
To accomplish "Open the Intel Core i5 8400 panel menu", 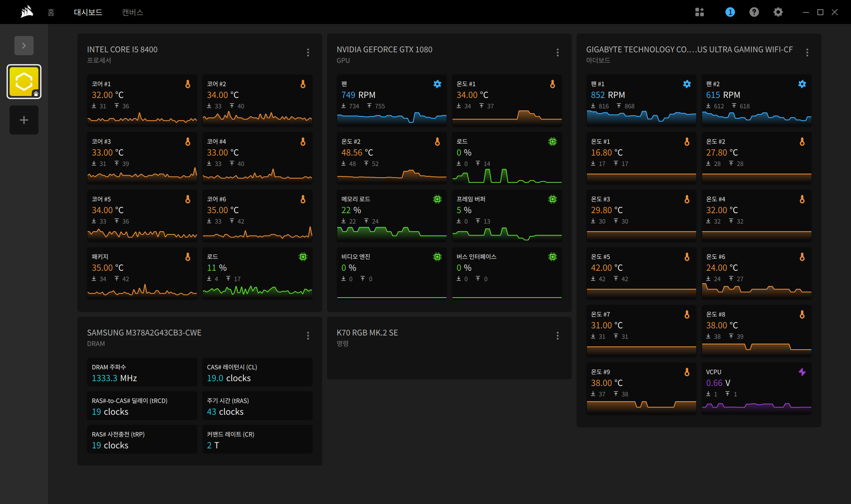I will tap(308, 52).
